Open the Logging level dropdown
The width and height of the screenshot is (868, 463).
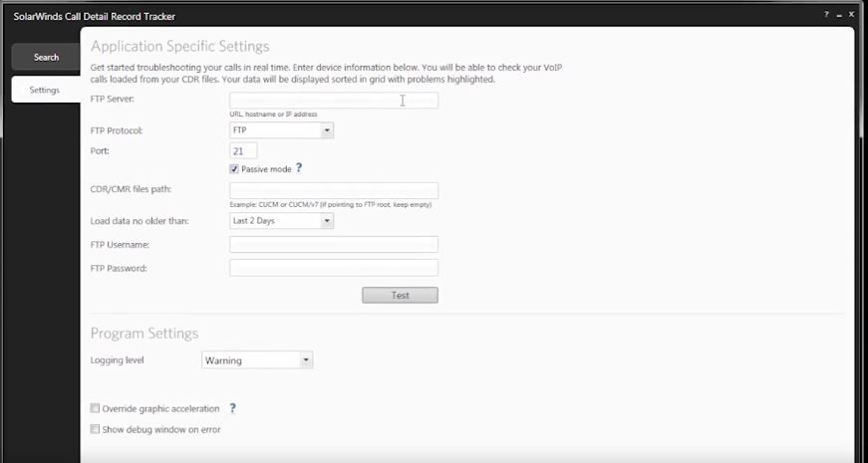[257, 360]
